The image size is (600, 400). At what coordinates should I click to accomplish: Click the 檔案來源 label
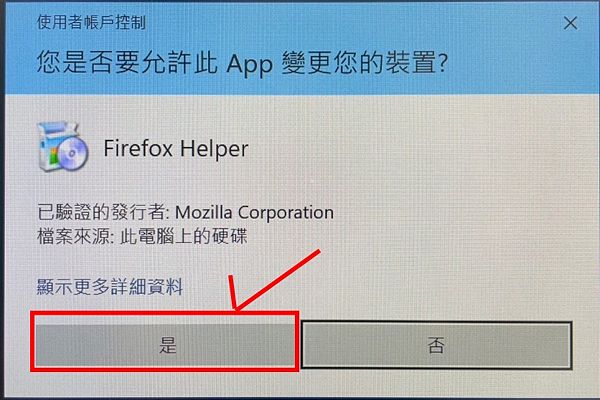pyautogui.click(x=73, y=236)
